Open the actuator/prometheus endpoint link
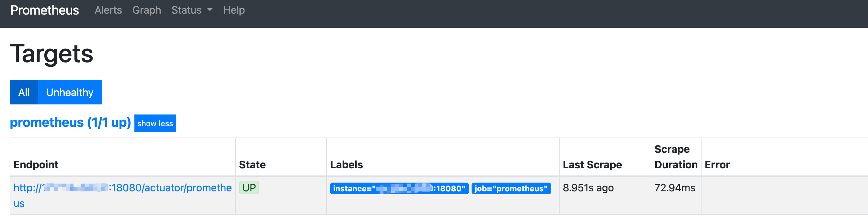The width and height of the screenshot is (868, 216). [122, 188]
